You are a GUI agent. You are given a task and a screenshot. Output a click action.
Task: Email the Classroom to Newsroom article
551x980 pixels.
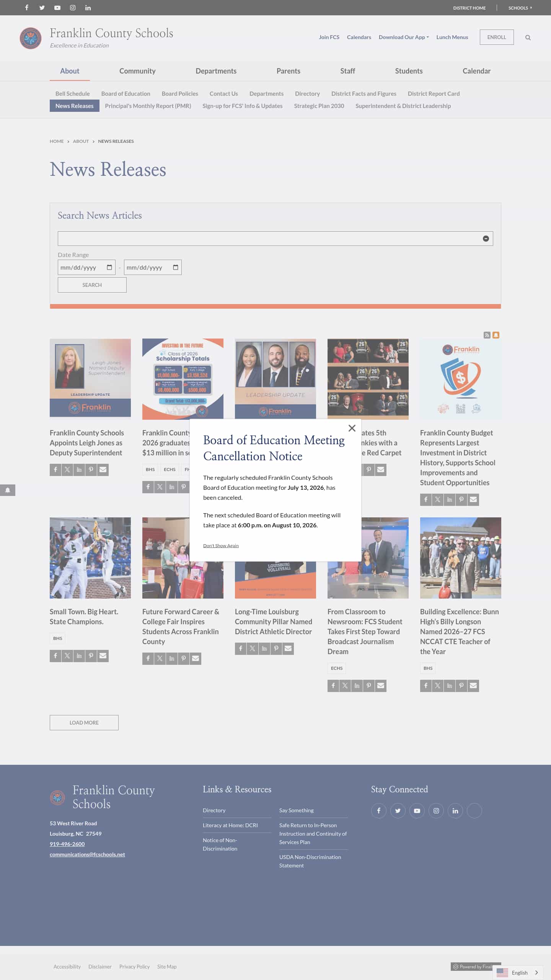pos(381,686)
